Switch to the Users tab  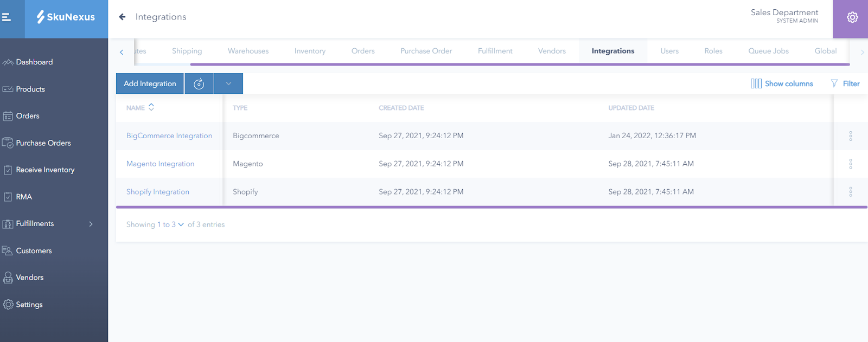[x=669, y=51]
